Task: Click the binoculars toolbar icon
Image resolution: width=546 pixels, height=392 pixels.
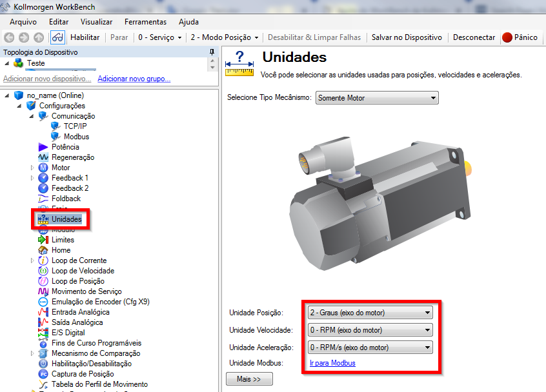Action: point(58,37)
